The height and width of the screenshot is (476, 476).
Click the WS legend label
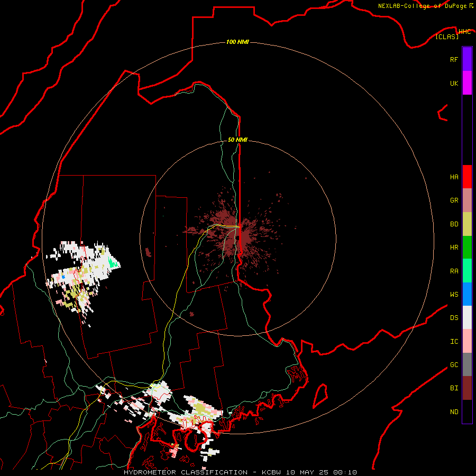click(x=454, y=295)
